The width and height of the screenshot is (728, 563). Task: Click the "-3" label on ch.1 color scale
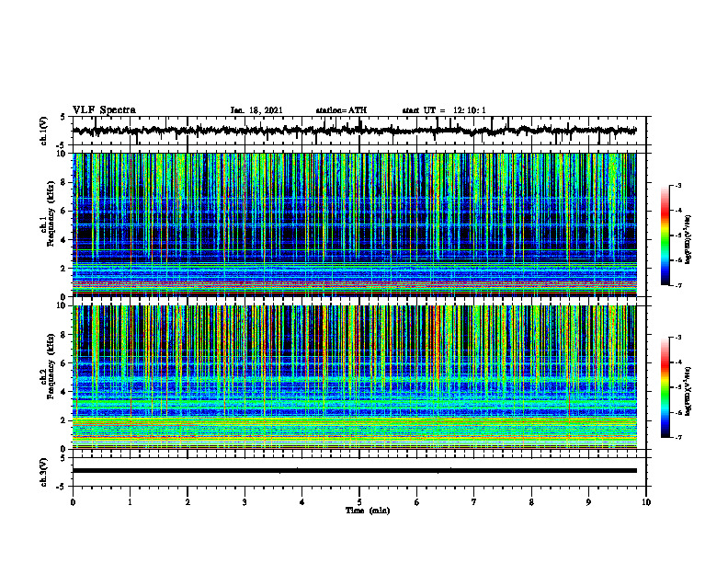pos(677,185)
